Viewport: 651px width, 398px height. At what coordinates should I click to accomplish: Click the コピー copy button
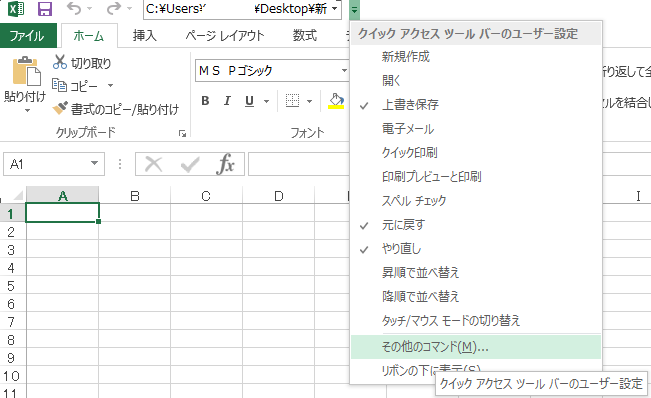coord(75,86)
